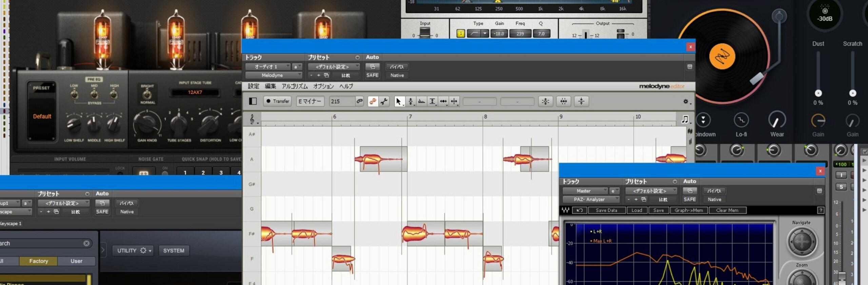Open アルゴリズム menu in Melodyne
This screenshot has width=868, height=285.
[294, 87]
